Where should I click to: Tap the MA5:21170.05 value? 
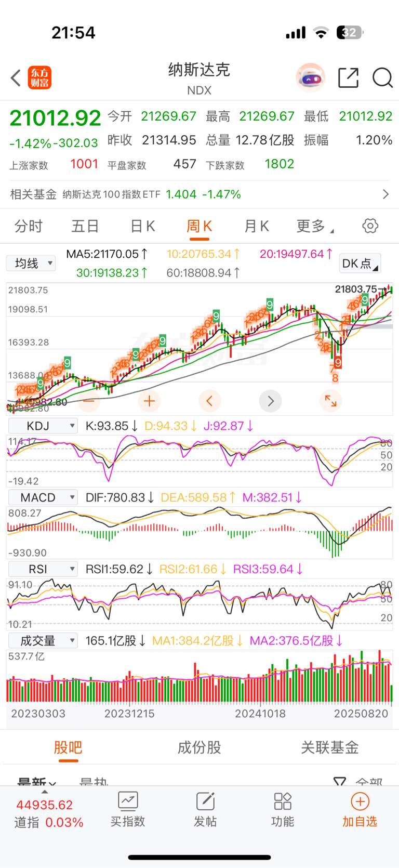coord(107,254)
